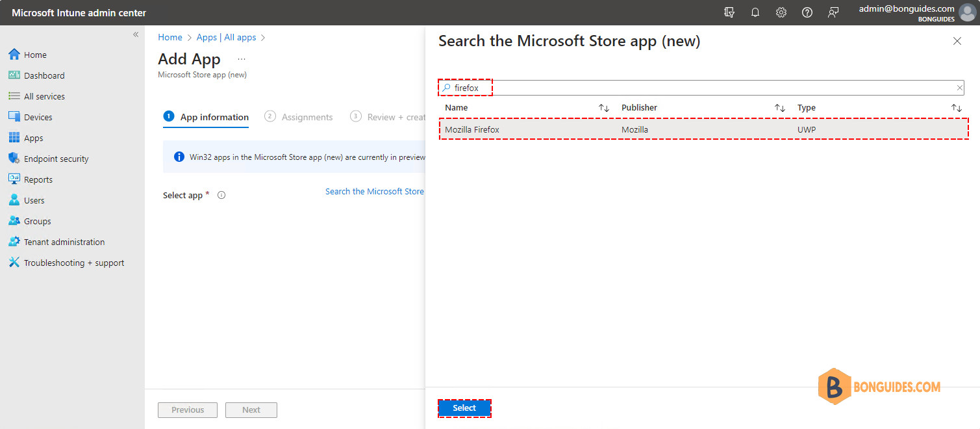Click Microsoft Intune admin center title
The height and width of the screenshot is (429, 980).
click(79, 13)
